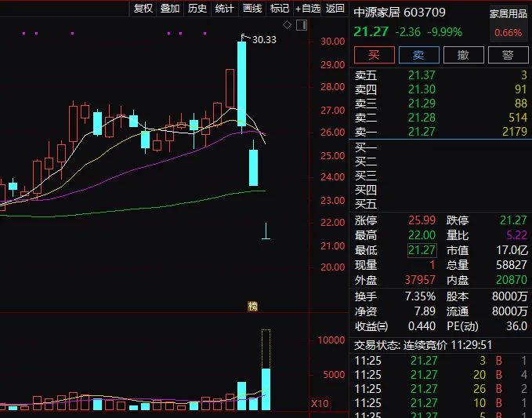Open the 叠加 overlay menu

coord(170,8)
